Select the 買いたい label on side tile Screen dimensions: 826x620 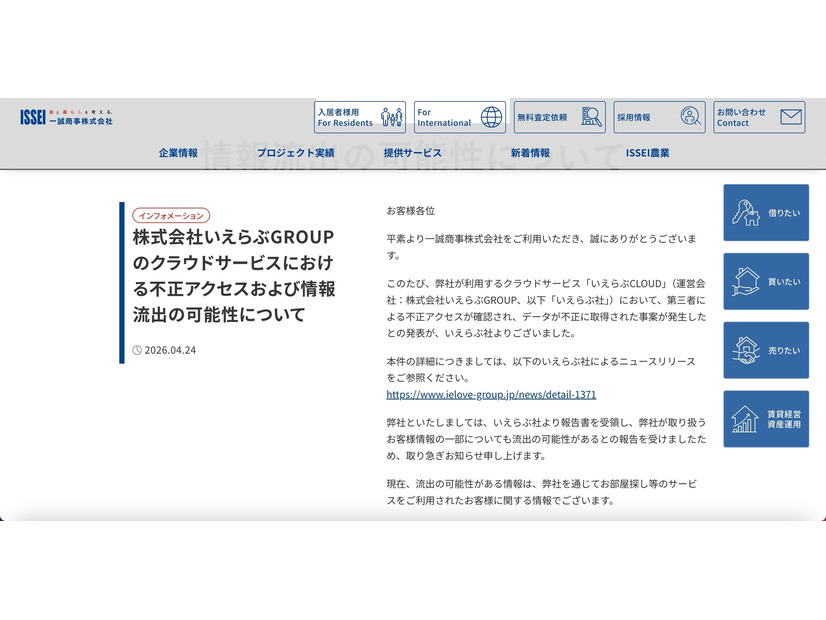(784, 282)
